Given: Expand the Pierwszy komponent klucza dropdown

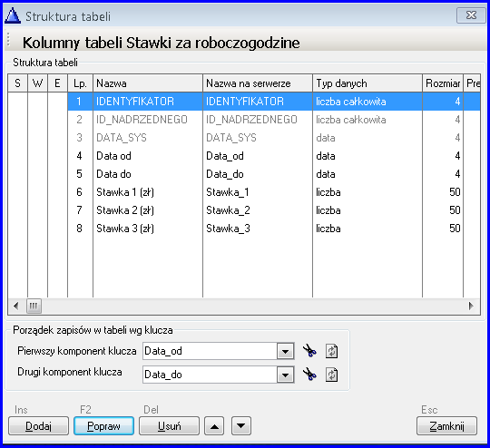Looking at the screenshot, I should (x=285, y=351).
